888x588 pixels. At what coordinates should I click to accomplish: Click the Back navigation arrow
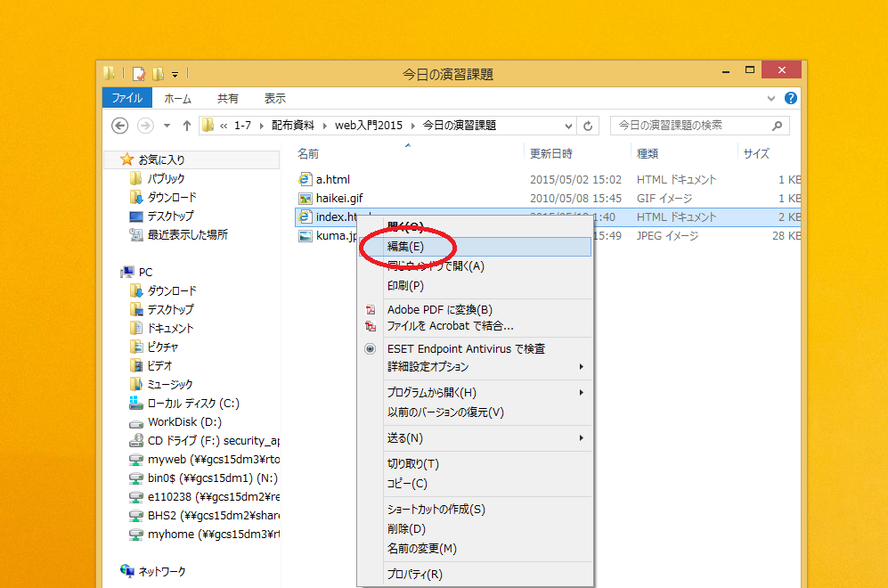pyautogui.click(x=120, y=126)
